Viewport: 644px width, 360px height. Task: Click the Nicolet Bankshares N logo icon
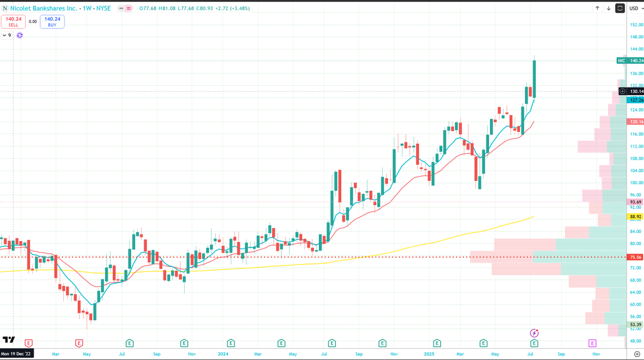click(5, 9)
